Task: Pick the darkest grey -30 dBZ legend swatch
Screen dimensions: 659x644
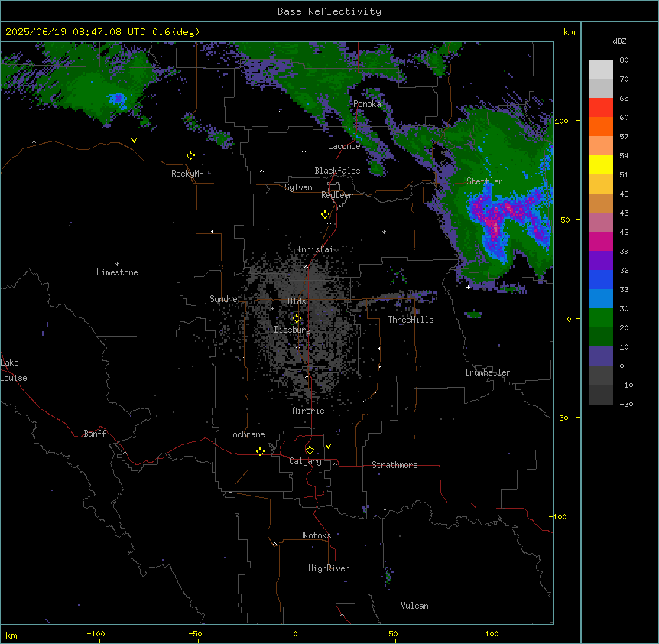Action: pyautogui.click(x=601, y=395)
